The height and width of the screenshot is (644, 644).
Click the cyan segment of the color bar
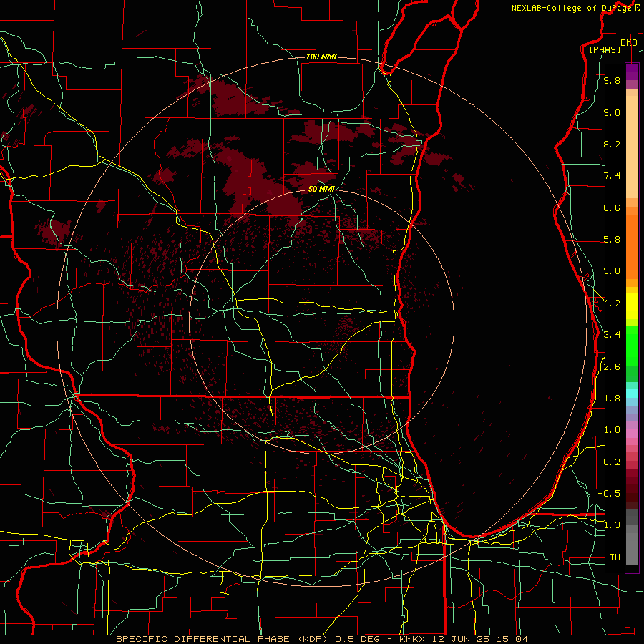(x=632, y=394)
